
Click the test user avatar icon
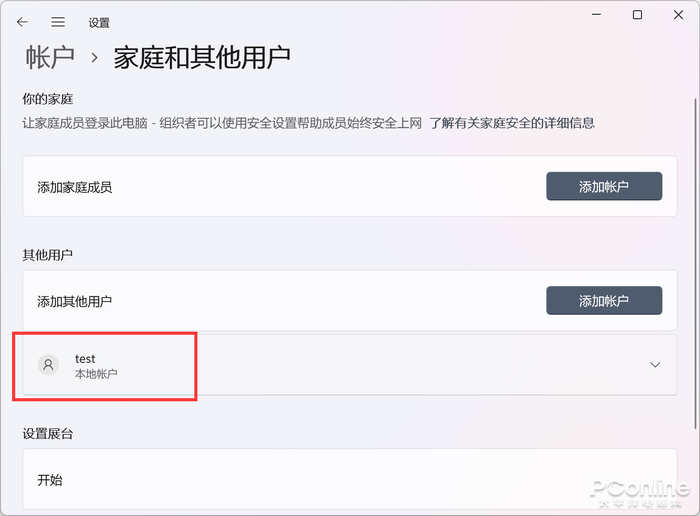point(48,365)
